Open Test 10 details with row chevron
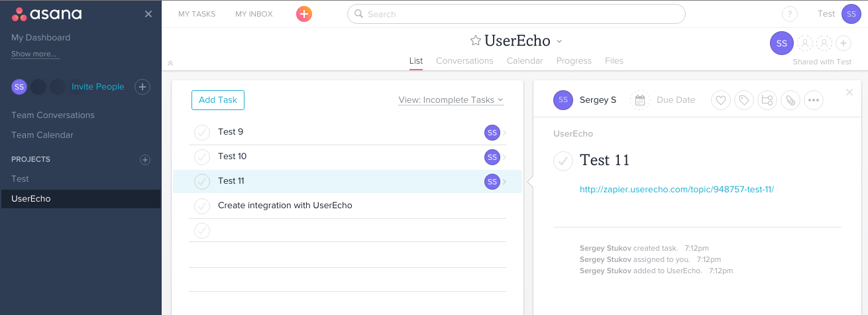This screenshot has height=315, width=868. point(505,157)
